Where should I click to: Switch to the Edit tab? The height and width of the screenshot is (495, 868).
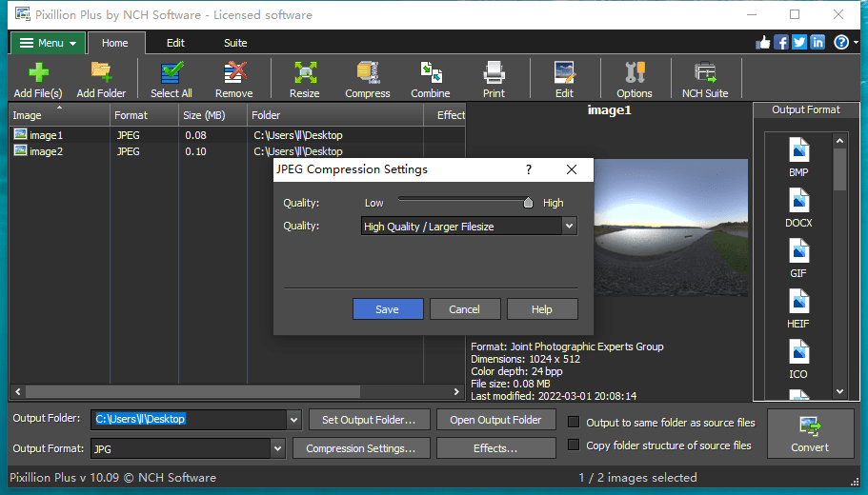pos(175,43)
